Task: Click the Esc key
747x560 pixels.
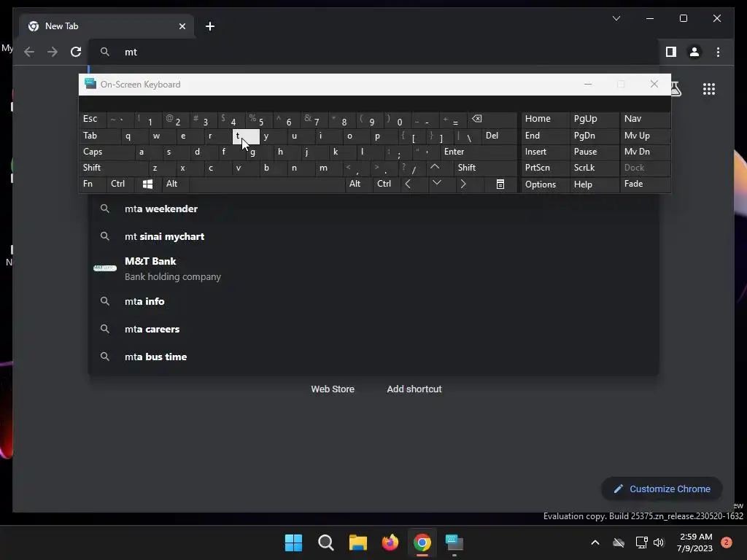Action: [93, 120]
